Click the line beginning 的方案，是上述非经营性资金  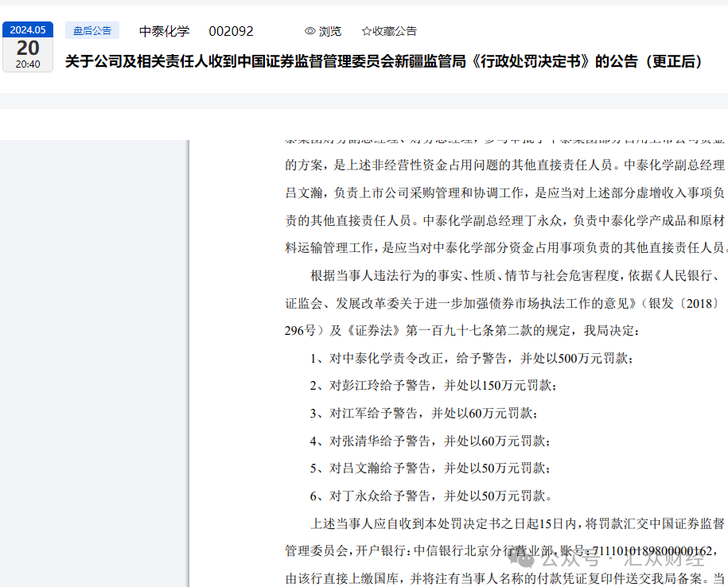pyautogui.click(x=504, y=165)
